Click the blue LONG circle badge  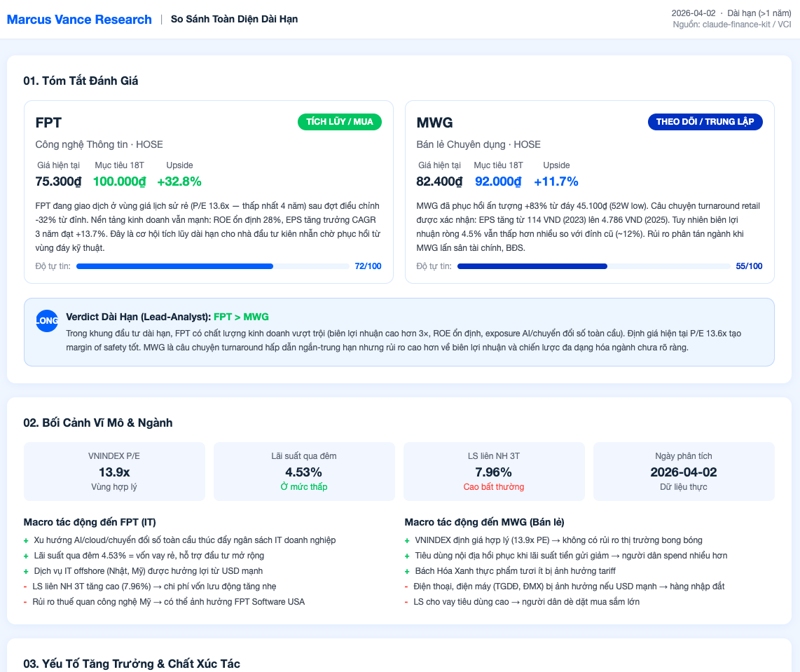47,321
